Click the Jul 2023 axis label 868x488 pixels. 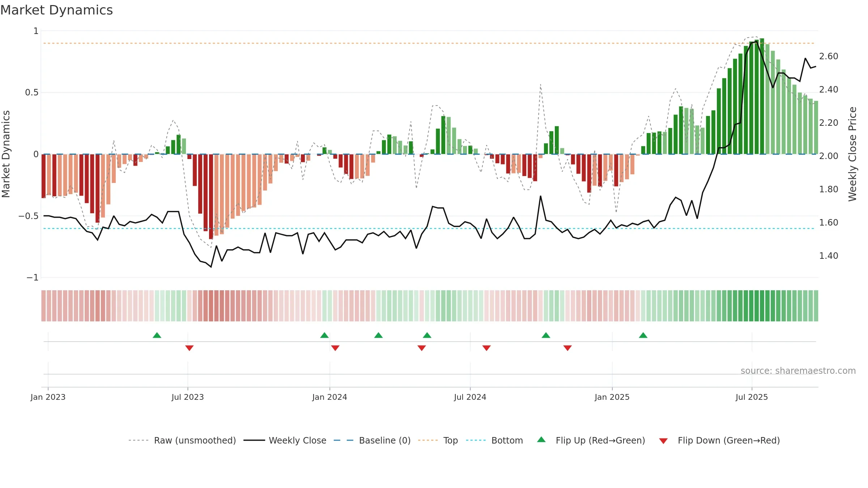coord(188,397)
